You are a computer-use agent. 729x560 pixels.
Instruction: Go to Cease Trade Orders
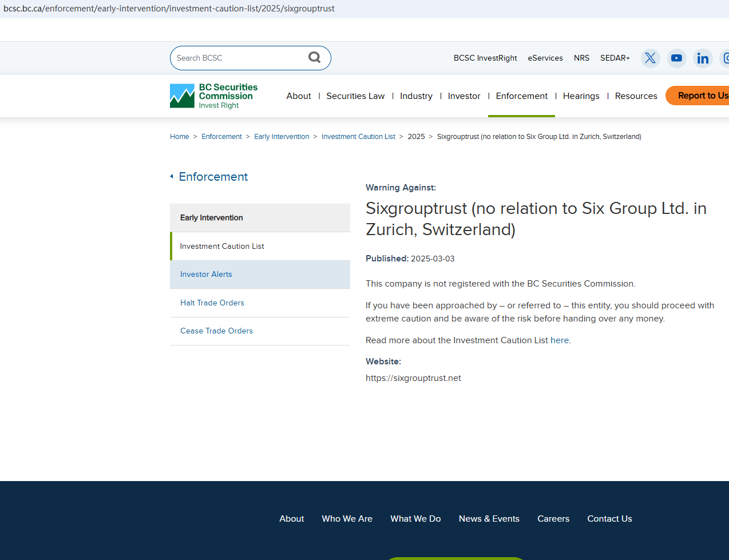click(x=216, y=331)
